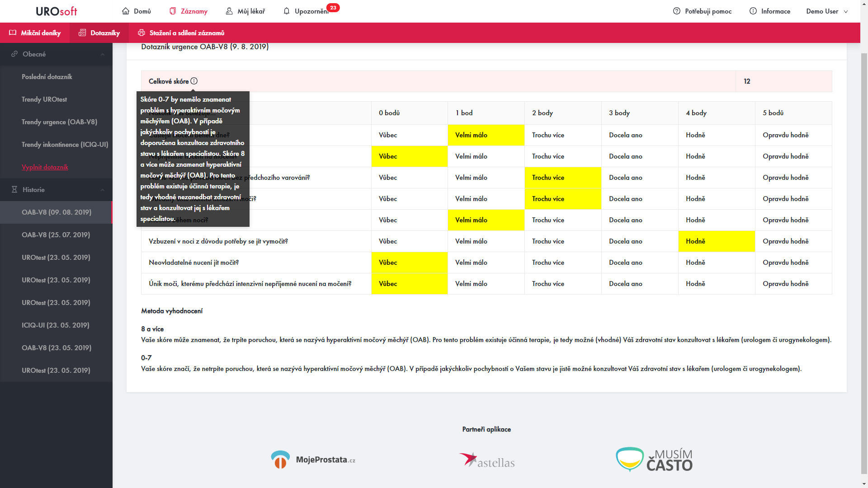Click the Vyplnit dotazník link
868x488 pixels.
(x=45, y=167)
